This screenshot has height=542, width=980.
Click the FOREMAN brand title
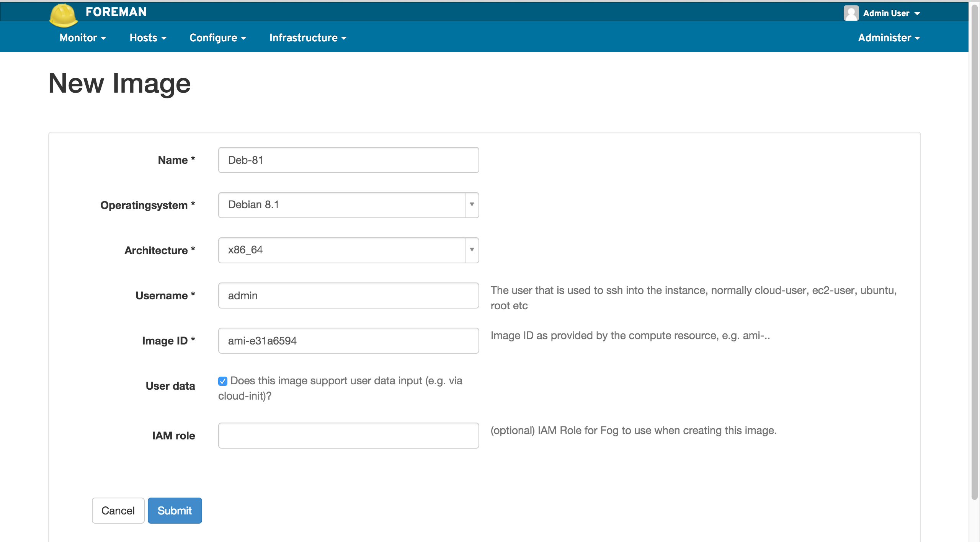coord(116,12)
